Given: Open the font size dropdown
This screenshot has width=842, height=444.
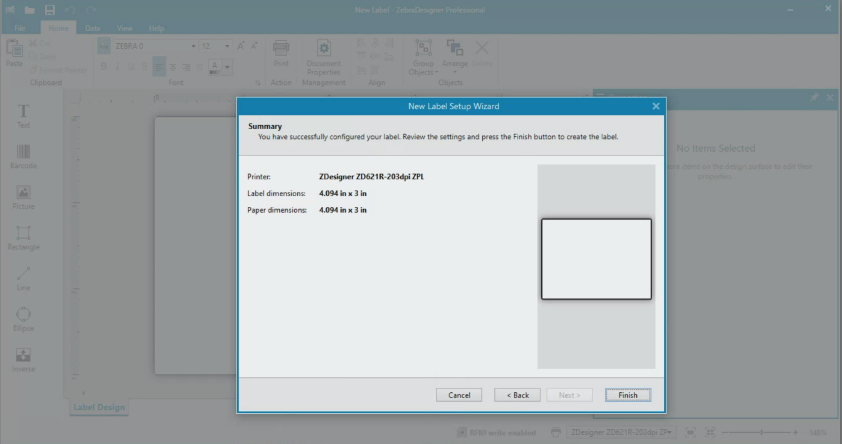Looking at the screenshot, I should [229, 46].
